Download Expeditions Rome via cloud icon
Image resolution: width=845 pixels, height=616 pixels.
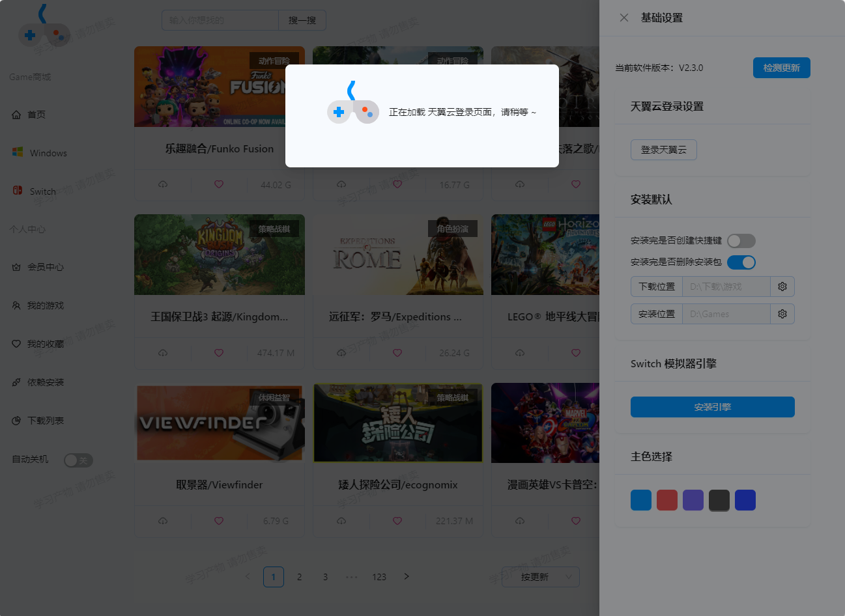point(341,353)
